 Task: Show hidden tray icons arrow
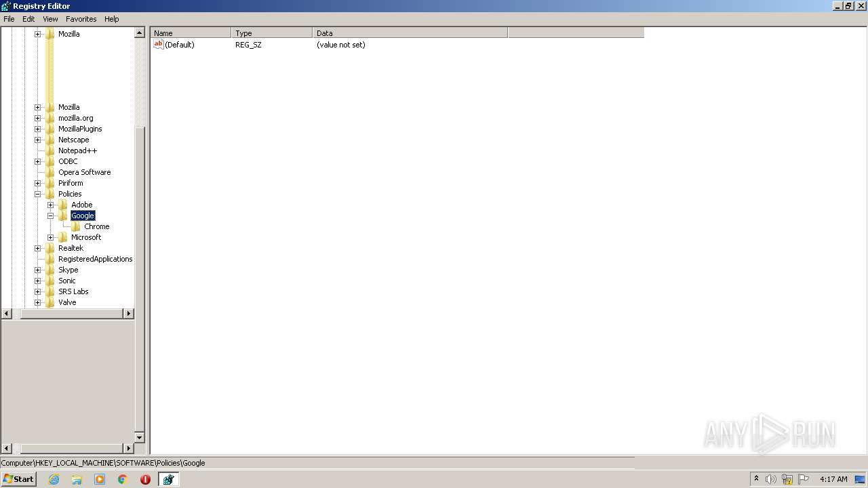(x=756, y=479)
